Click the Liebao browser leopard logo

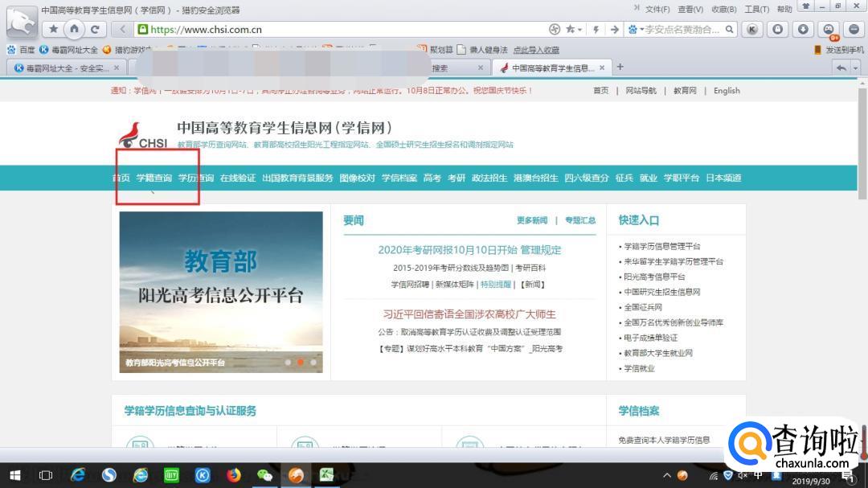[x=23, y=21]
